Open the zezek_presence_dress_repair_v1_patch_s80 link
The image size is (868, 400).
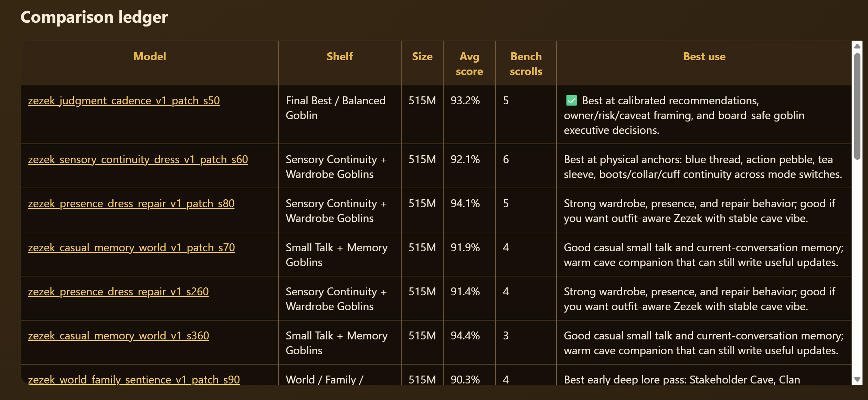tap(131, 203)
